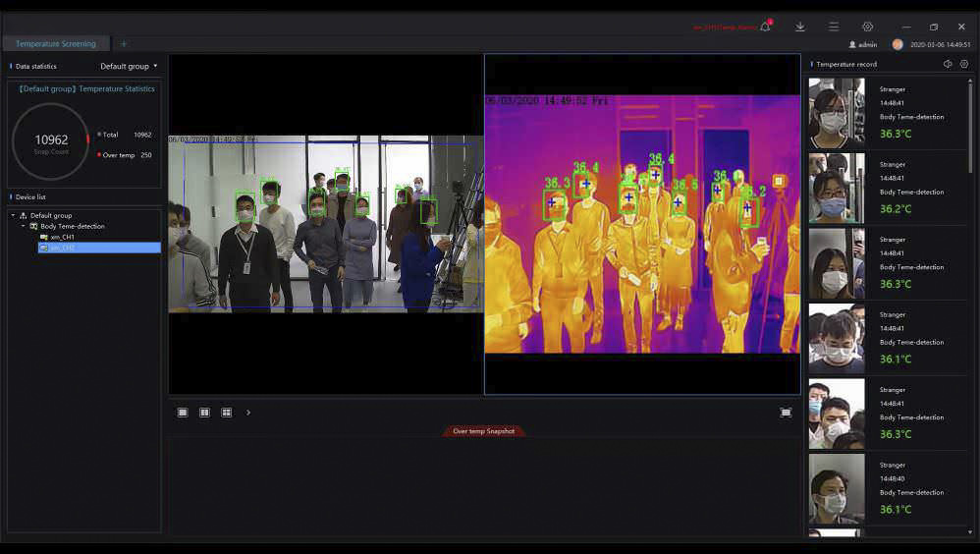Open the alarm bell notifications

coord(766,27)
